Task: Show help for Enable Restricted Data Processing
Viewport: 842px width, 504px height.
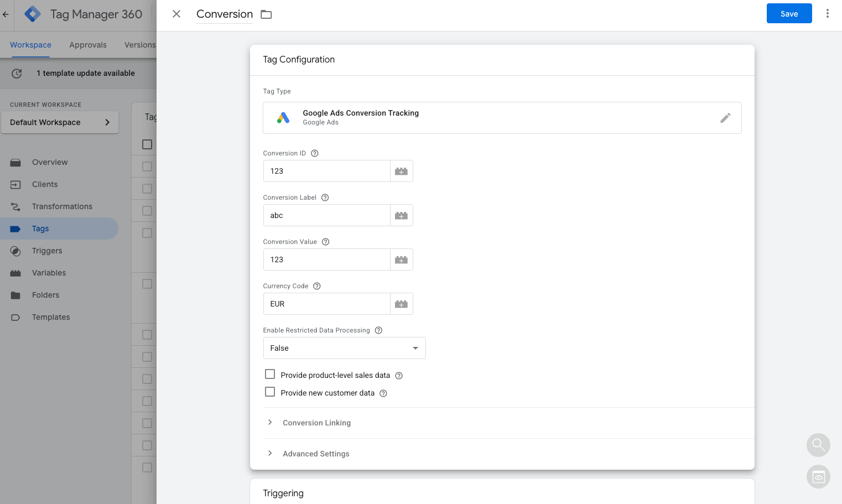Action: point(378,330)
